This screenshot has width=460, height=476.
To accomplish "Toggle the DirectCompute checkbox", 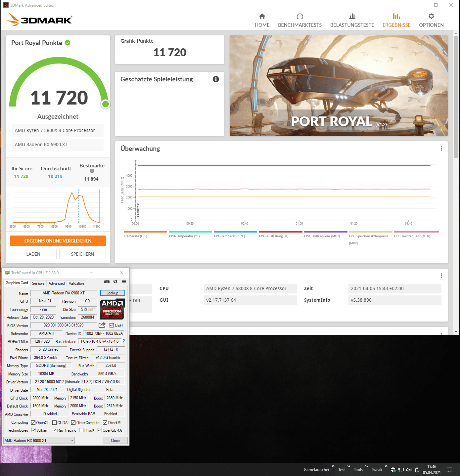I will pyautogui.click(x=73, y=423).
